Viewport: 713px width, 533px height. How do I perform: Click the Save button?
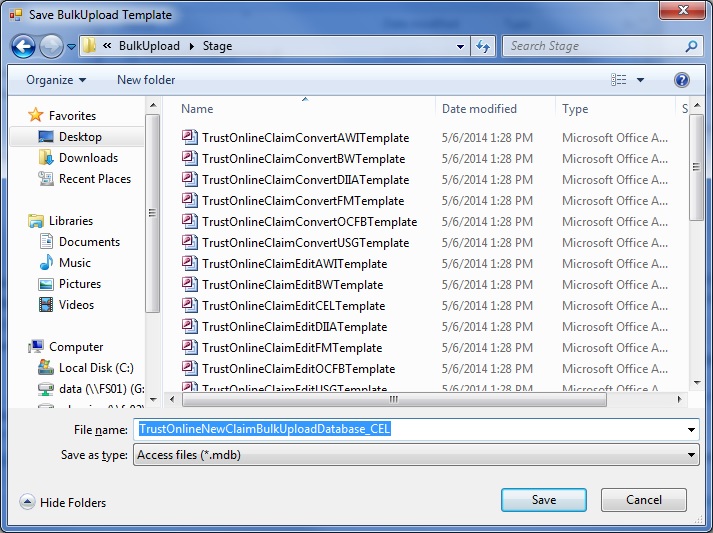[x=543, y=500]
